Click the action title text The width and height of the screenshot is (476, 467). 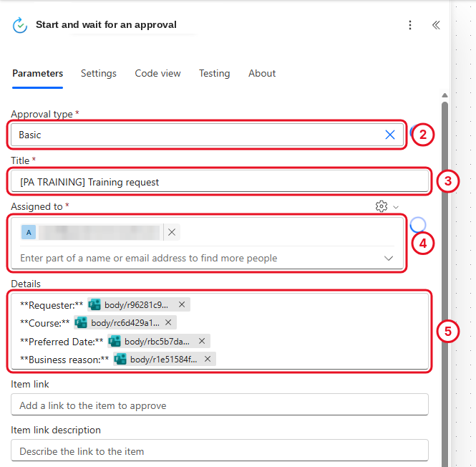[106, 24]
